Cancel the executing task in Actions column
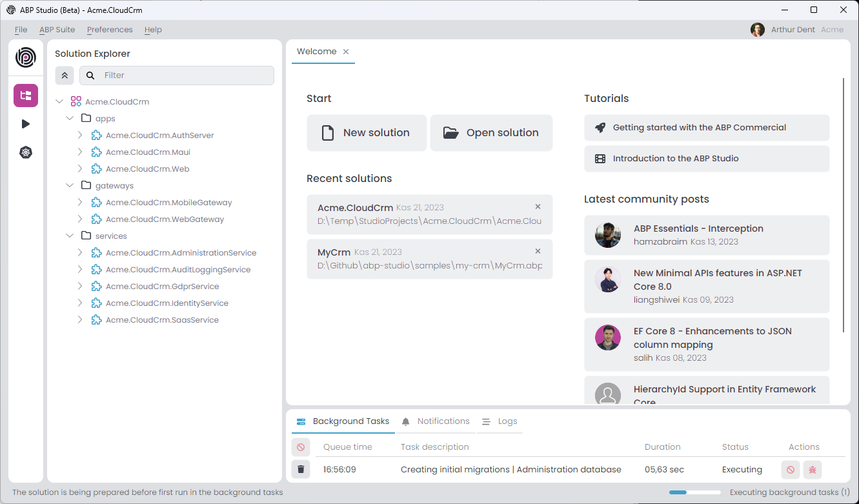 (790, 470)
